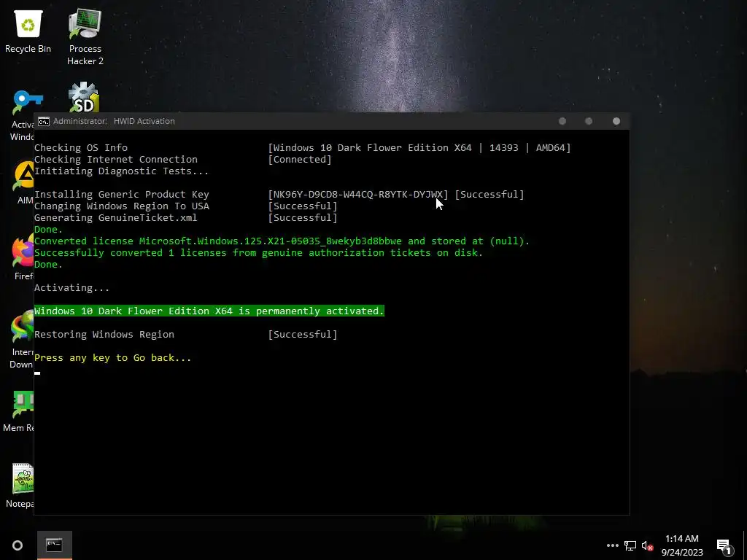This screenshot has height=560, width=747.
Task: Select the command prompt taskbar button
Action: 54,545
